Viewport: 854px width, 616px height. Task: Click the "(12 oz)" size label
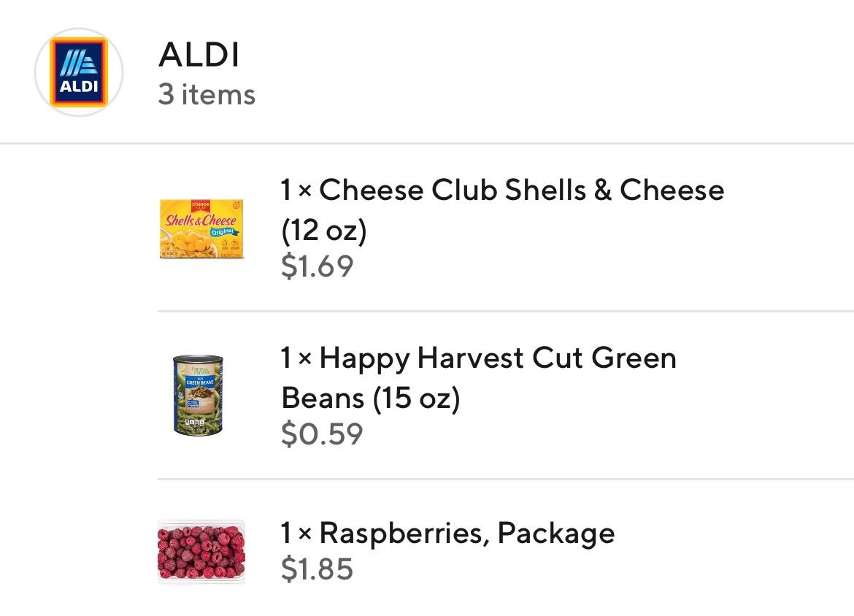323,231
